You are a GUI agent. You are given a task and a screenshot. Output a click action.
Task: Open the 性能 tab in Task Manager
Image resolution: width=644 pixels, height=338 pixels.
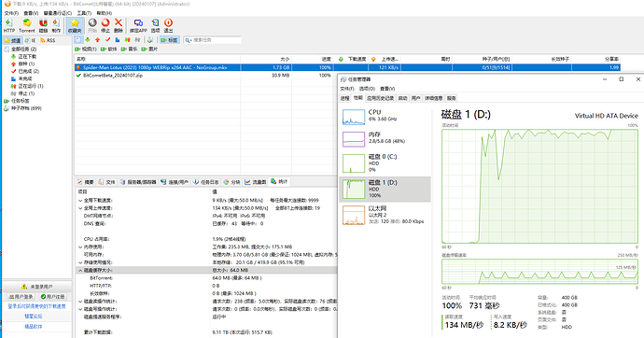[358, 98]
